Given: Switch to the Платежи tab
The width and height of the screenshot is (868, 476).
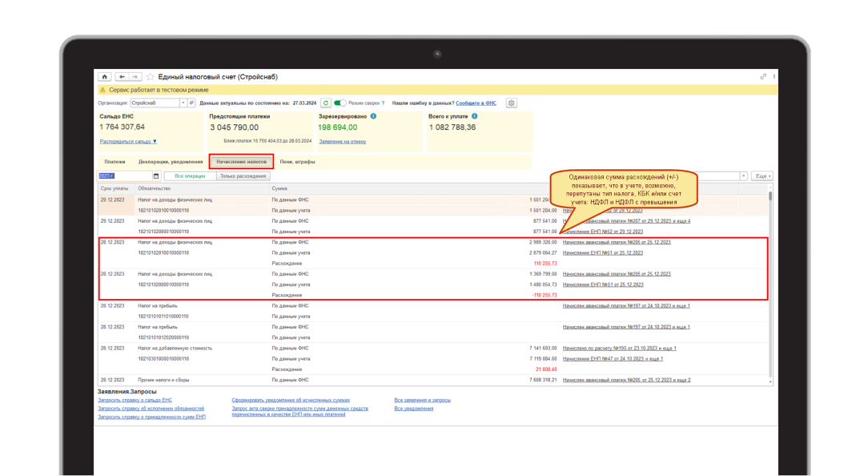Looking at the screenshot, I should click(x=115, y=161).
